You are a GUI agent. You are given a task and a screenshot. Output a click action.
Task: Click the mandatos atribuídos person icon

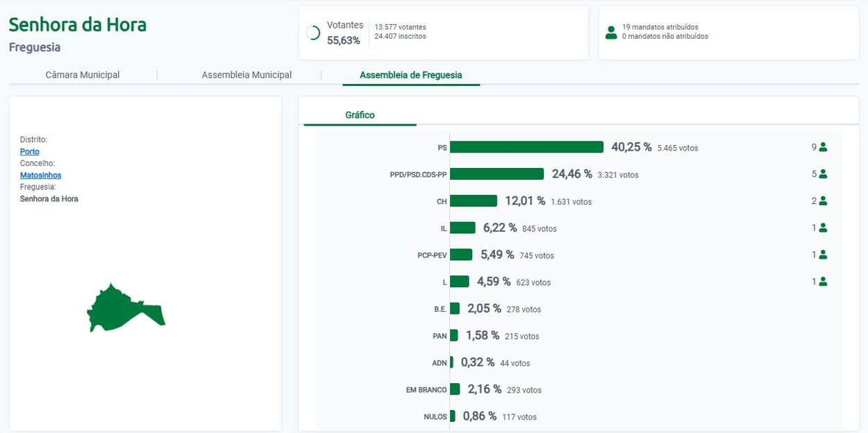pos(611,32)
